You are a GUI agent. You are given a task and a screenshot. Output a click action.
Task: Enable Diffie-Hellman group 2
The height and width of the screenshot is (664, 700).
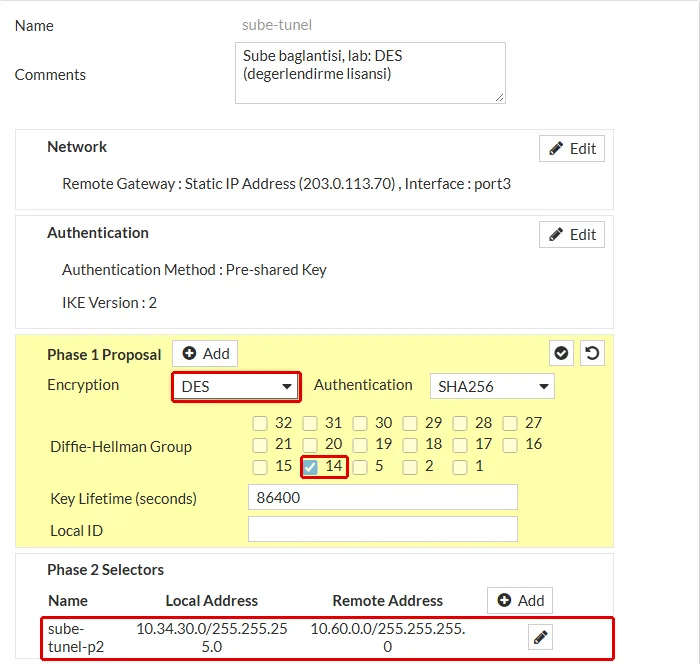[x=410, y=467]
